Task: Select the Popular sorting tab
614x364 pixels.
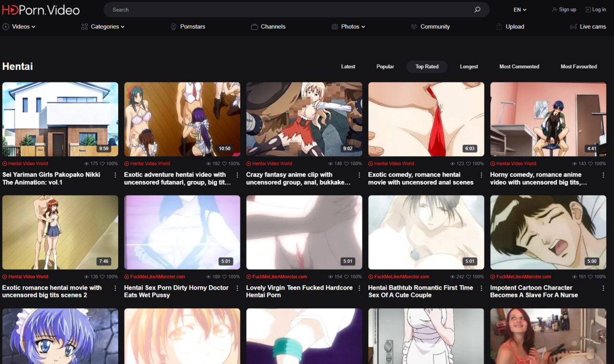Action: coord(385,67)
